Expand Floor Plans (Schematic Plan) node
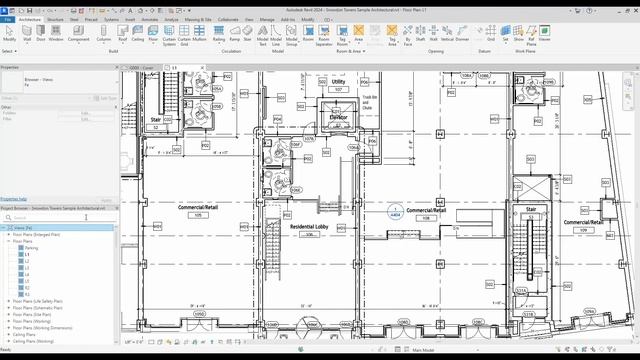 pos(9,308)
